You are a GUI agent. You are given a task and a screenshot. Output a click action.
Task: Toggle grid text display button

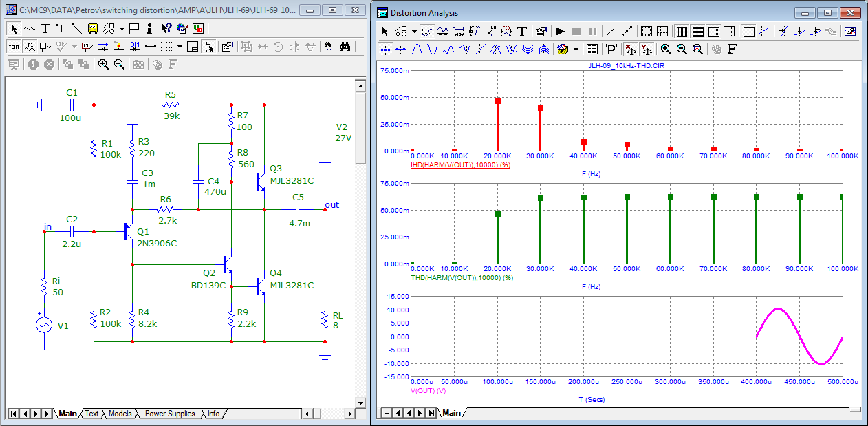tap(14, 47)
